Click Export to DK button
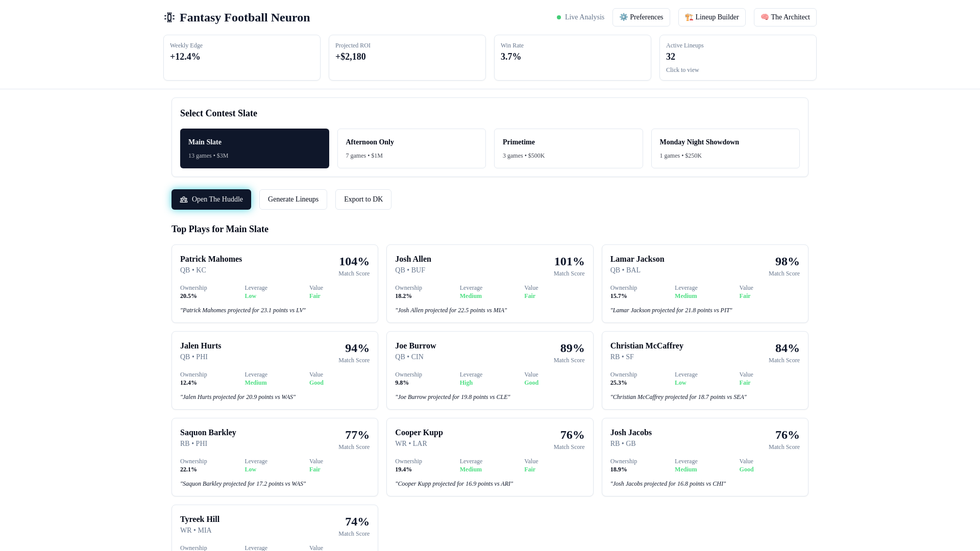980x551 pixels. coord(363,199)
